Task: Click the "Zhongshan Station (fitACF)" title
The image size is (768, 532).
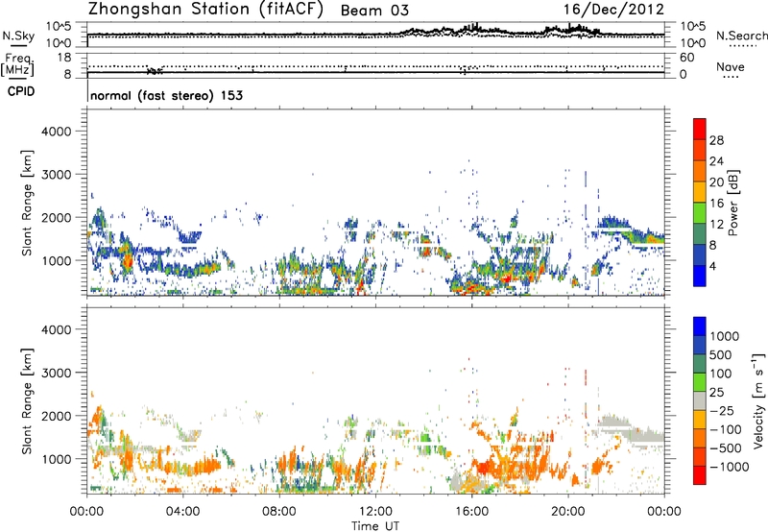Action: [x=205, y=10]
